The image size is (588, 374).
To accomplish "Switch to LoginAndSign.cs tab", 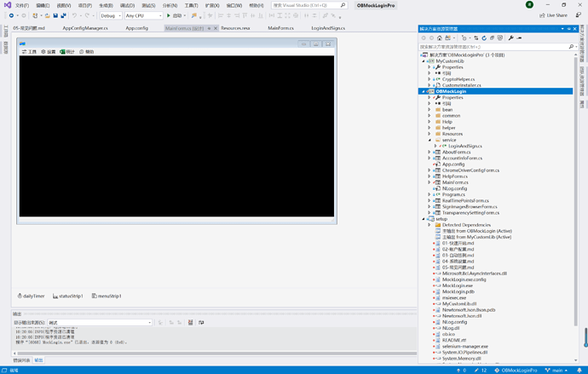I will click(x=328, y=28).
